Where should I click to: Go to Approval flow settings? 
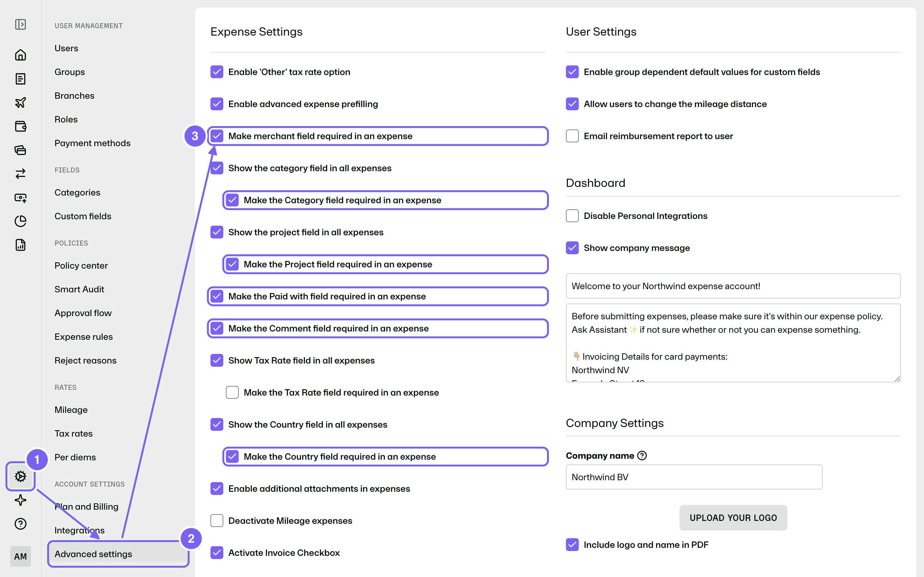(x=83, y=313)
